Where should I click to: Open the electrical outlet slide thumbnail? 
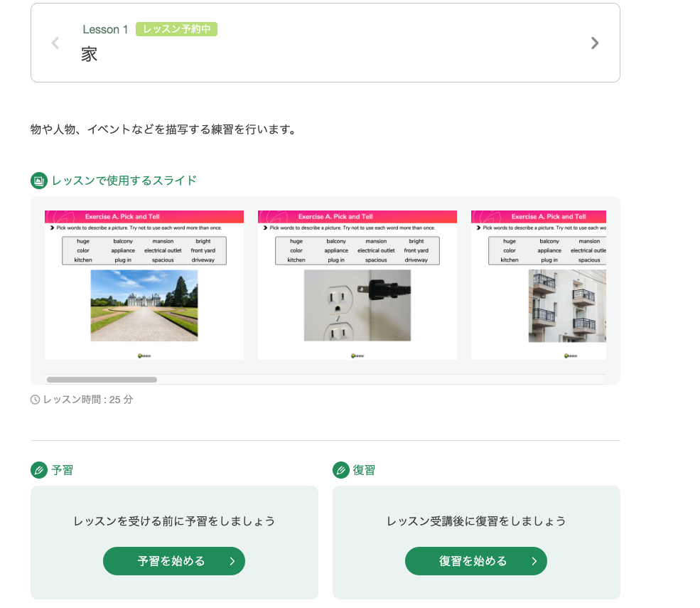click(x=357, y=285)
